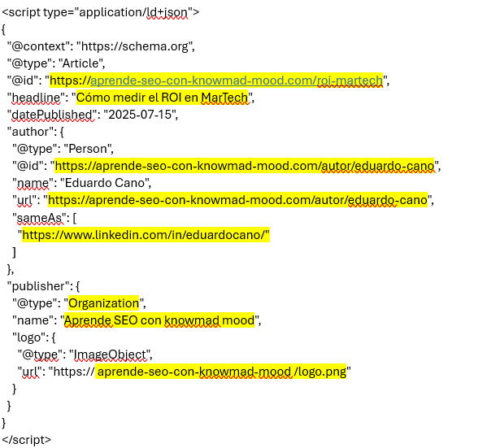Click the opening script type application/ld+json line
This screenshot has height=448, width=500.
[101, 12]
